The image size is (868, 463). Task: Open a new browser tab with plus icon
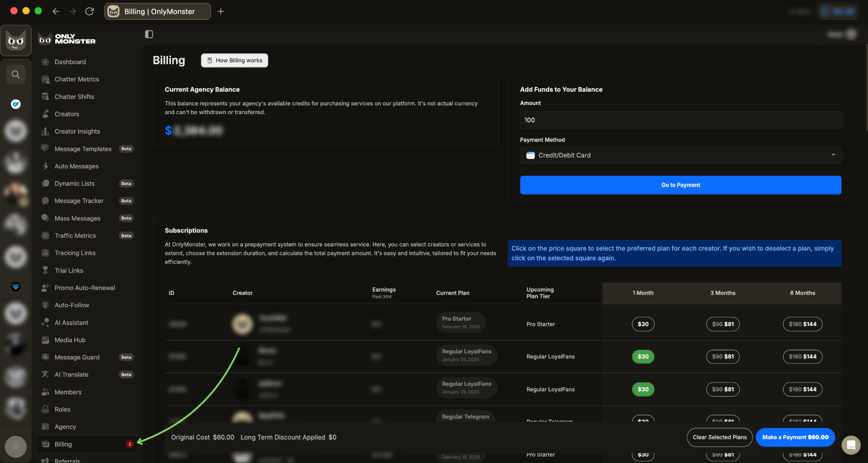[x=220, y=11]
